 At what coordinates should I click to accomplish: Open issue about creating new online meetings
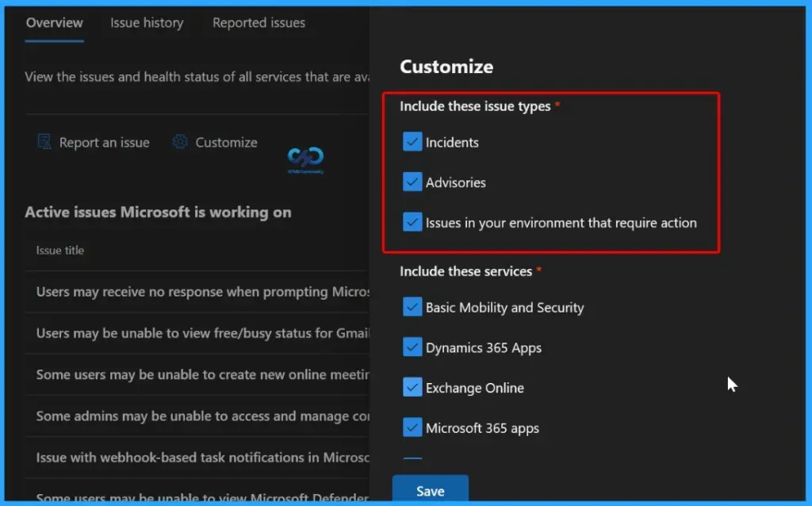point(203,374)
